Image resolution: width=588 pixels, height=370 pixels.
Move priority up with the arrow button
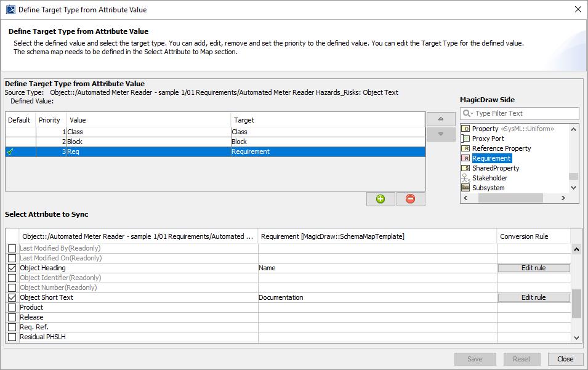coord(441,119)
